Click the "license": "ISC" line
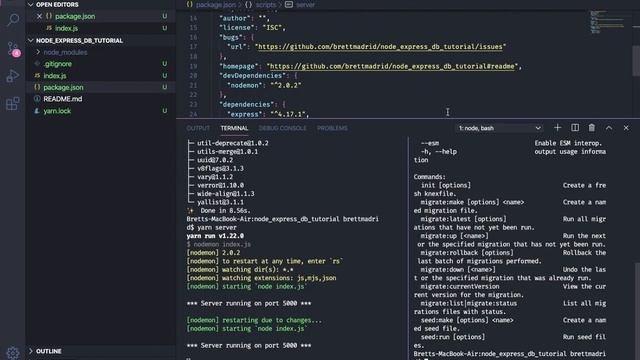 252,28
